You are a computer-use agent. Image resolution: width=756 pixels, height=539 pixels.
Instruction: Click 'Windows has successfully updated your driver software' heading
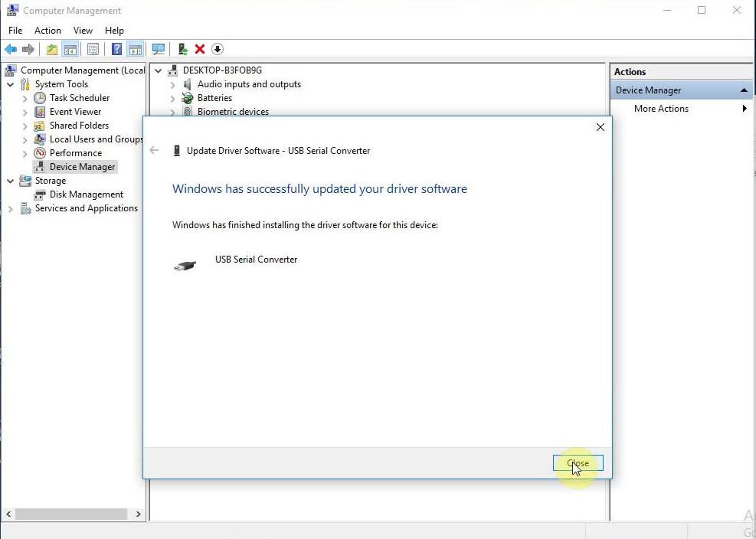point(319,188)
